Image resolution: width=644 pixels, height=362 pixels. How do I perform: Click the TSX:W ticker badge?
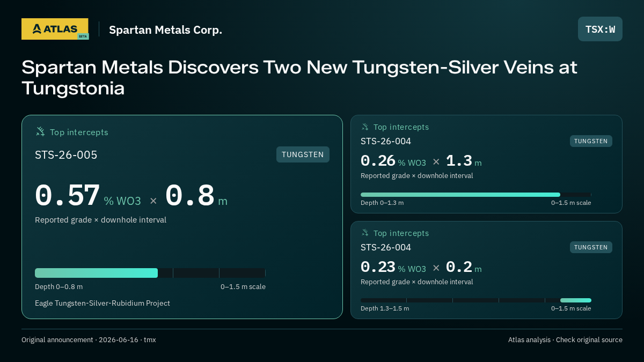(x=600, y=29)
